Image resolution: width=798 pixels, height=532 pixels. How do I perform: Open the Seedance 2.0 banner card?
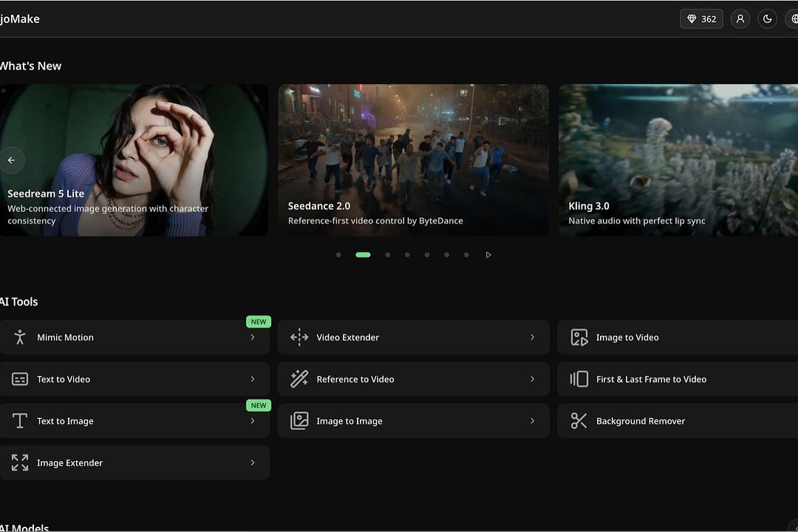click(413, 160)
